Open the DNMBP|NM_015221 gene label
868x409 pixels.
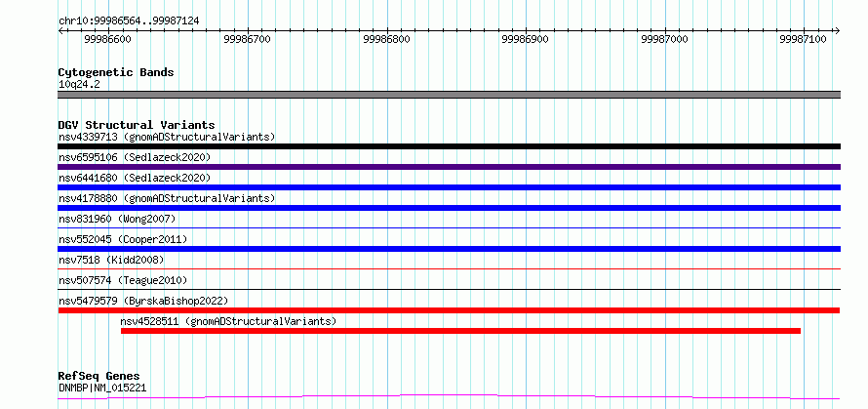[102, 388]
